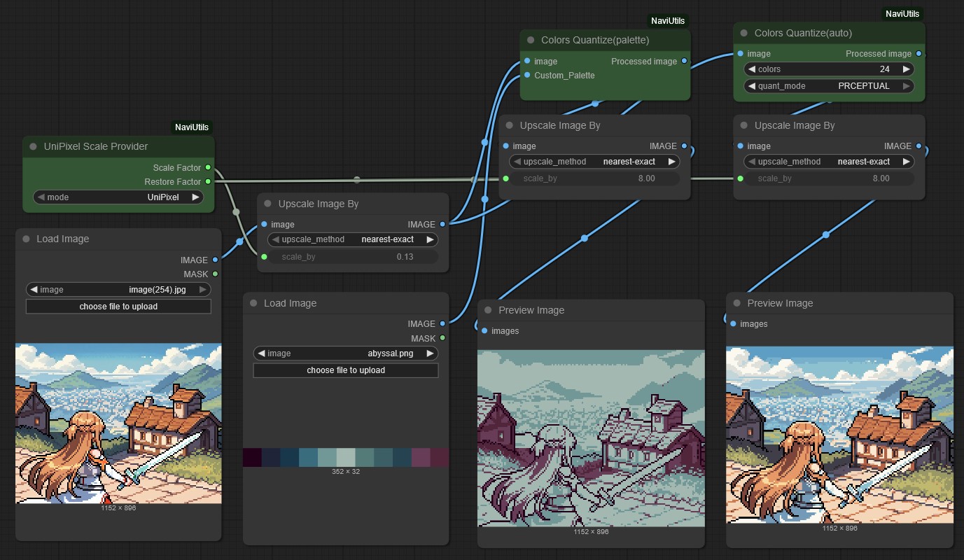964x560 pixels.
Task: Click the Custom_Palette input port
Action: point(526,76)
